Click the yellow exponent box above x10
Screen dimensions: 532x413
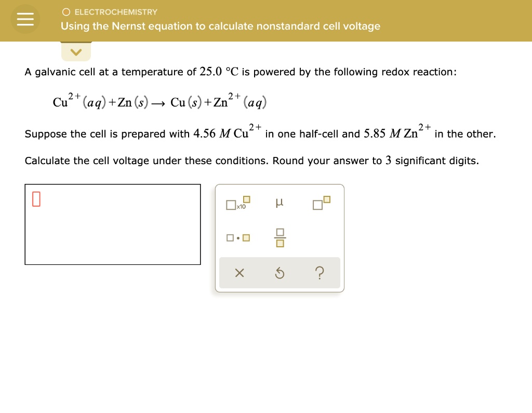click(x=246, y=198)
